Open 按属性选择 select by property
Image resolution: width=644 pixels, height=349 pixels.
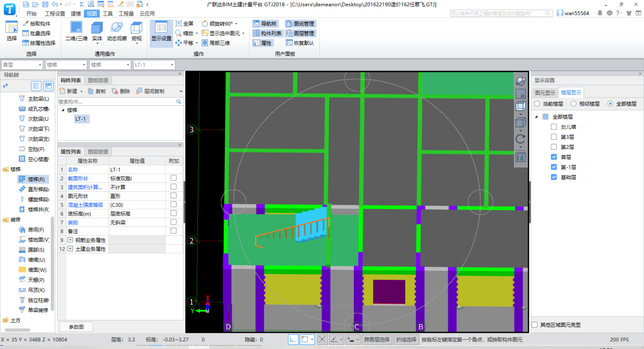[39, 43]
